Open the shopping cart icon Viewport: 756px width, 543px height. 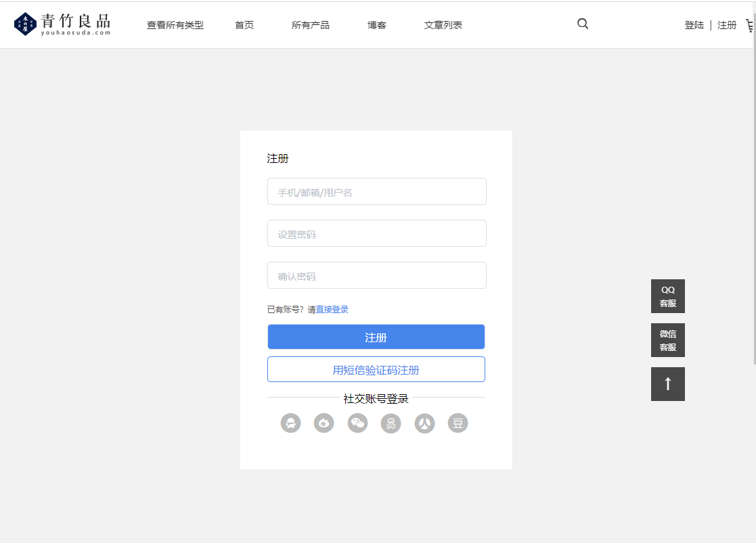750,25
